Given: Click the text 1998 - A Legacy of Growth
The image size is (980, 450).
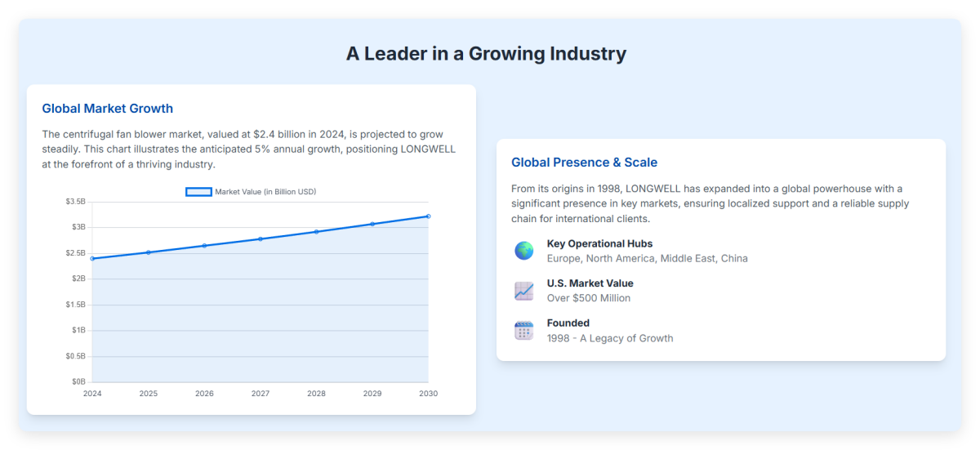Looking at the screenshot, I should pyautogui.click(x=610, y=338).
